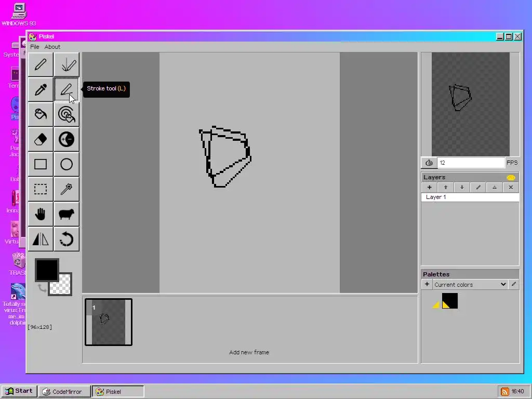The height and width of the screenshot is (399, 532).
Task: Expand the Current colors palette dropdown
Action: pyautogui.click(x=470, y=285)
